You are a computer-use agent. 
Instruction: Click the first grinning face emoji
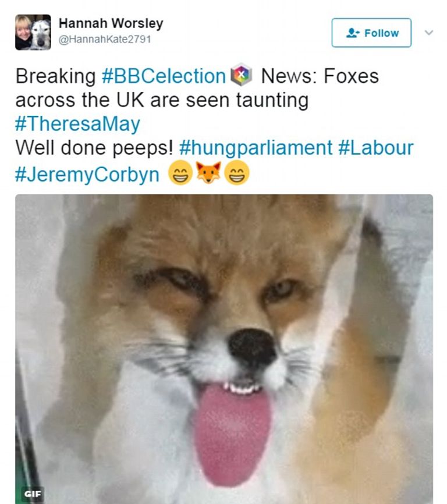pyautogui.click(x=180, y=173)
